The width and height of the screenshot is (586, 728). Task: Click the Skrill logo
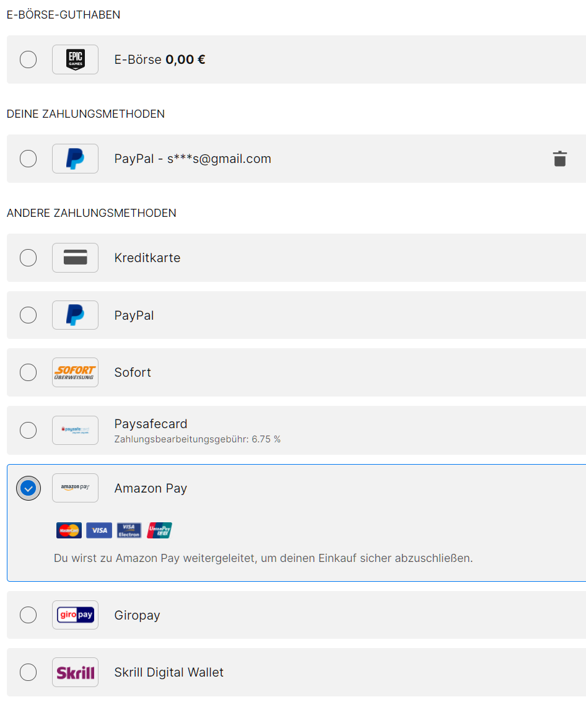coord(75,672)
